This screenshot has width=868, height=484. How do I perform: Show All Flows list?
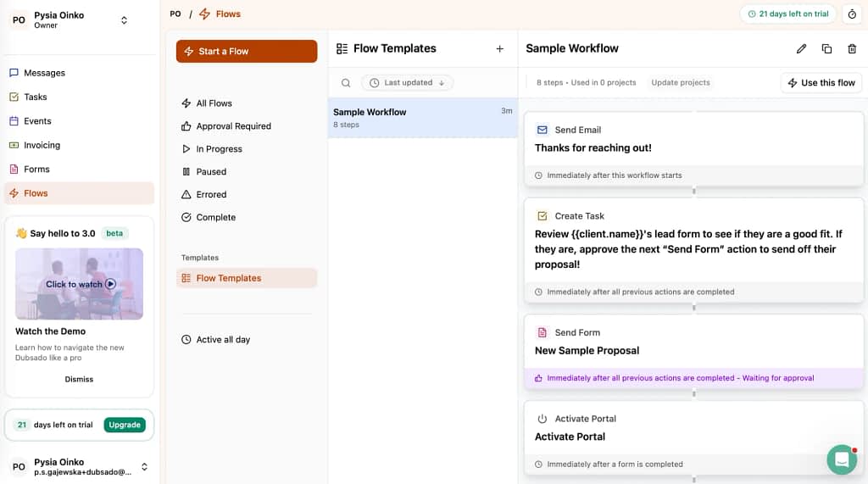click(247, 103)
